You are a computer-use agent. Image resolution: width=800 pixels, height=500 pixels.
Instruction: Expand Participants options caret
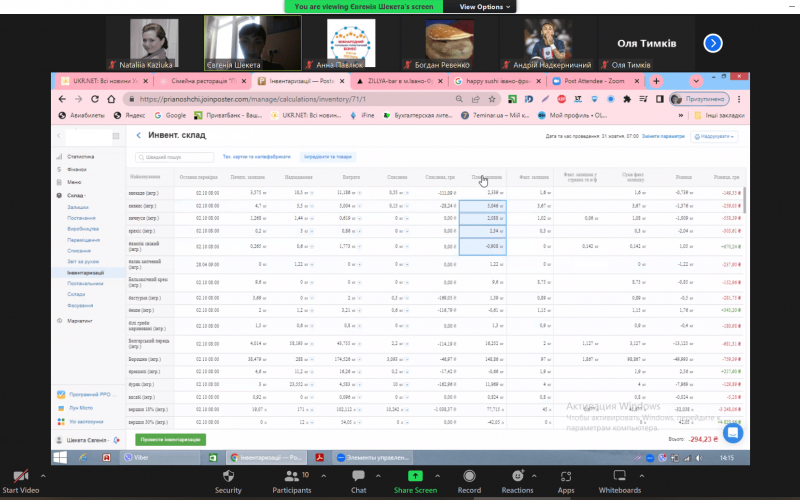click(x=323, y=476)
